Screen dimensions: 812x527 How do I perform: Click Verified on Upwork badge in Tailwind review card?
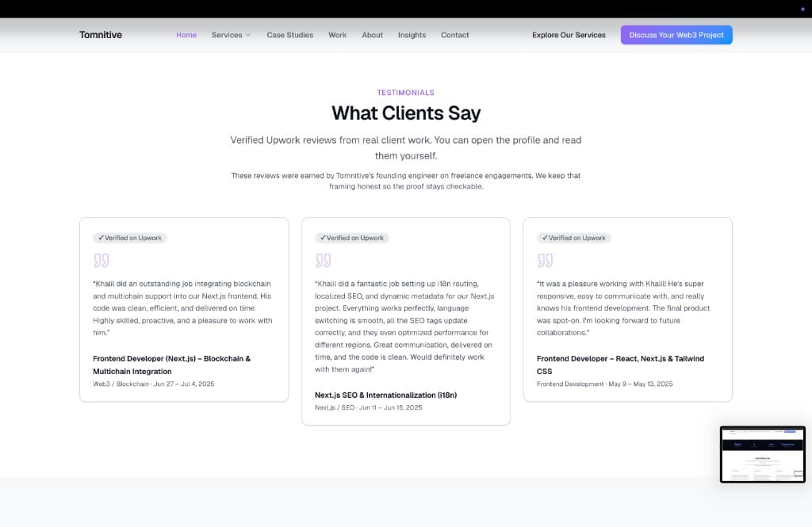[x=574, y=238]
